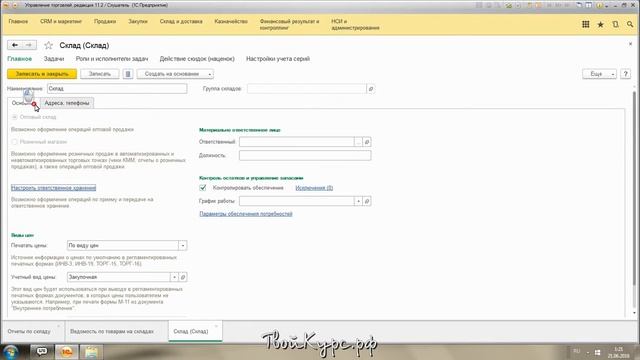Open Группа складов item icon

pos(371,89)
